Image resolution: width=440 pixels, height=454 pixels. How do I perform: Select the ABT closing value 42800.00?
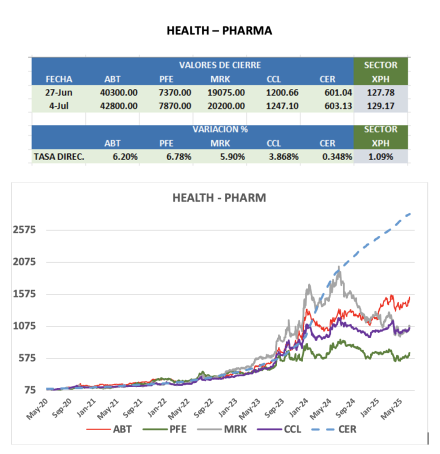click(119, 106)
